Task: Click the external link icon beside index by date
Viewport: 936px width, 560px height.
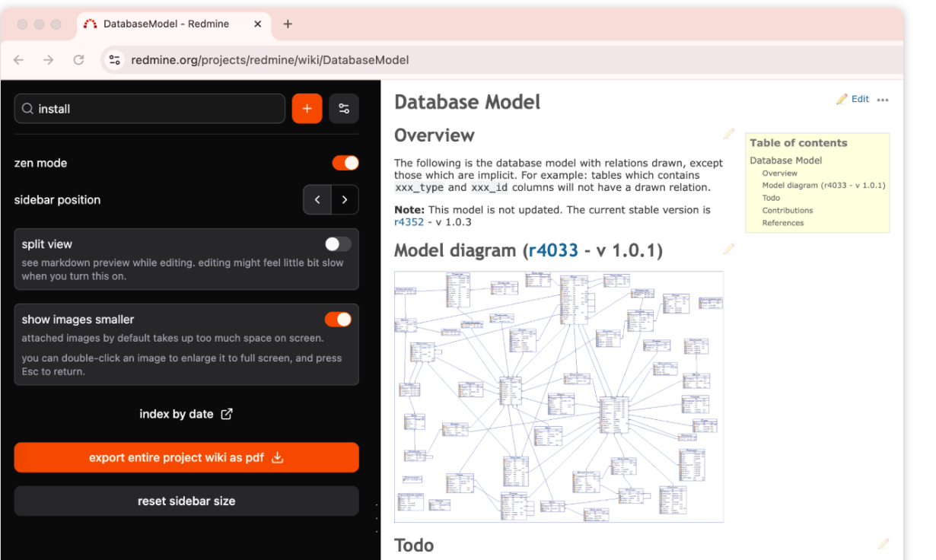Action: (x=227, y=414)
